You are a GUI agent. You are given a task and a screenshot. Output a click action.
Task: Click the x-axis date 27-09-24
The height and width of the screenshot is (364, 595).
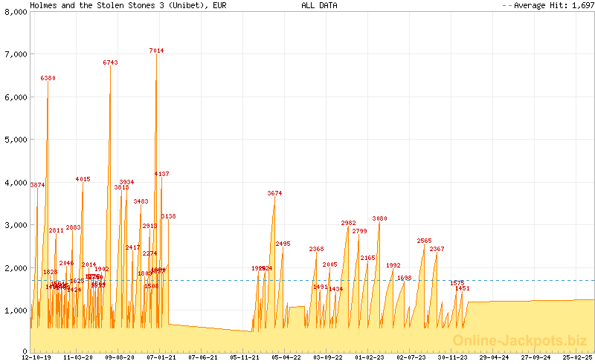535,357
